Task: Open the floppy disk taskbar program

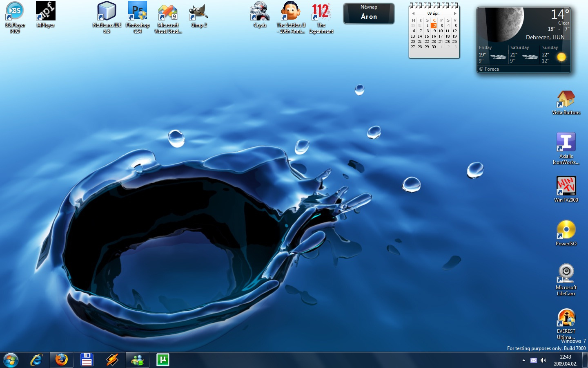Action: tap(87, 360)
